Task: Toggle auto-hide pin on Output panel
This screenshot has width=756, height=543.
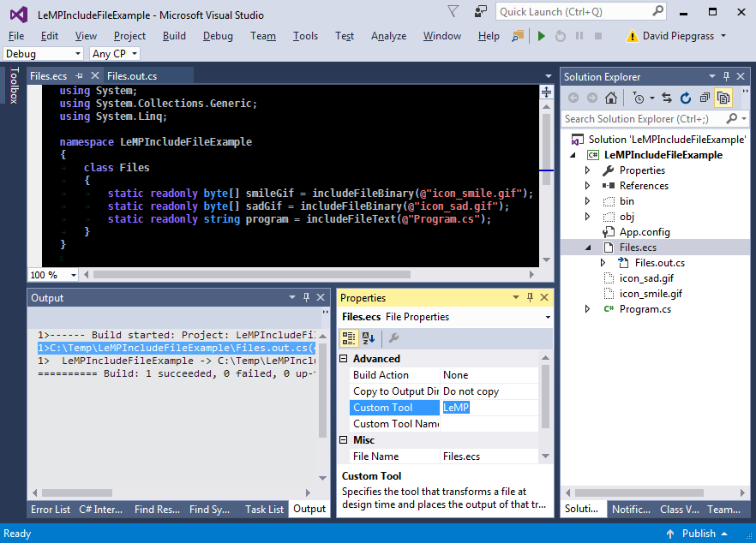Action: point(306,297)
